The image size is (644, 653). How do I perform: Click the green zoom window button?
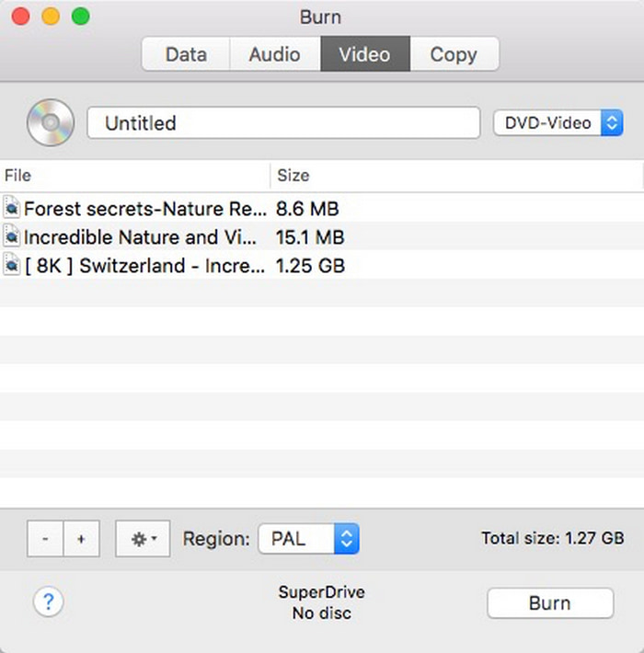pyautogui.click(x=80, y=17)
